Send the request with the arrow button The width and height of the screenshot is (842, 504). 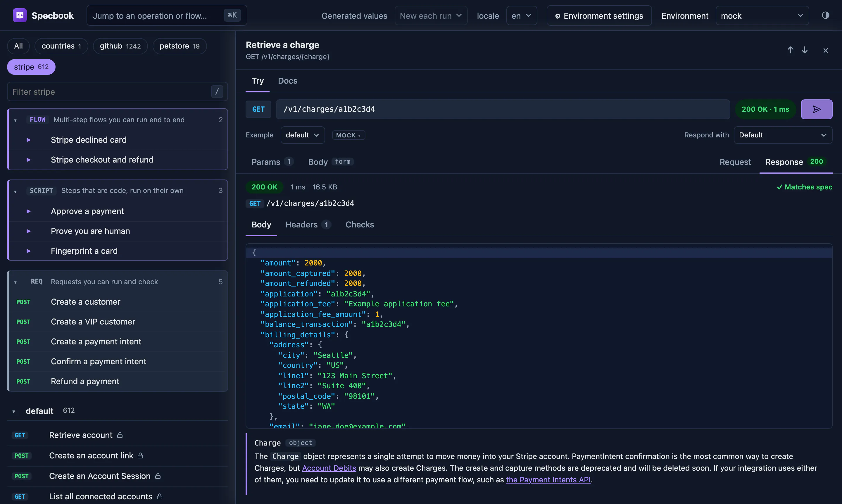[x=817, y=109]
